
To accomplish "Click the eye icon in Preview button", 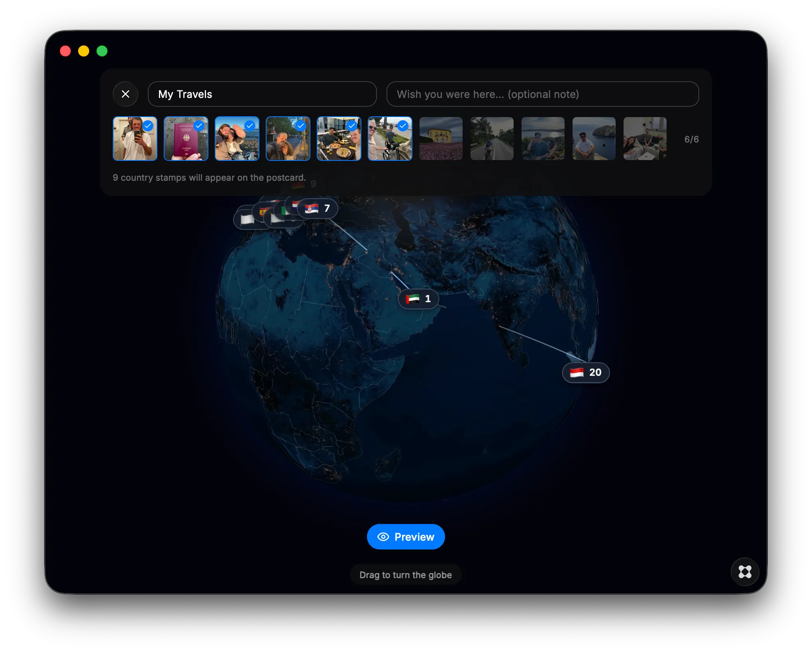I will 383,537.
